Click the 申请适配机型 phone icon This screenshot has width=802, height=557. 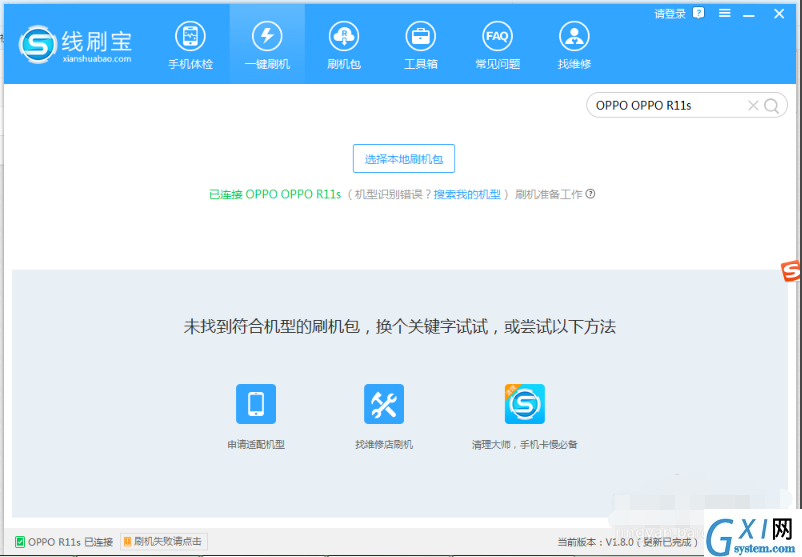[x=256, y=404]
